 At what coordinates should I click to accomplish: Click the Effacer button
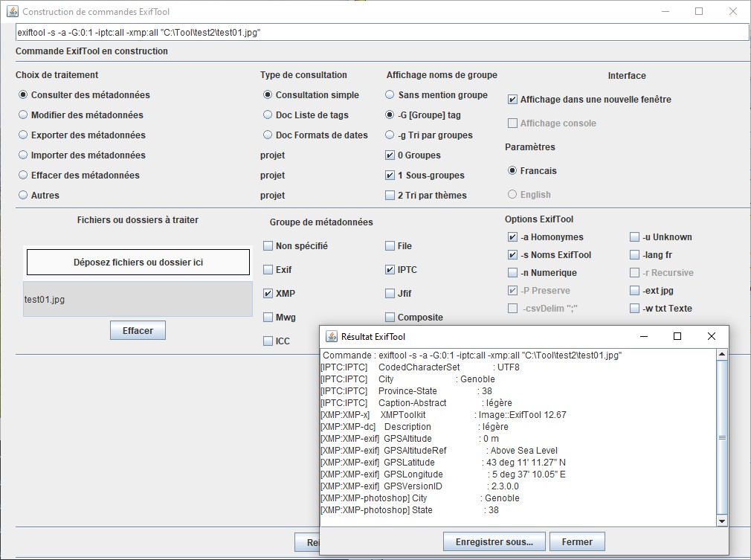point(138,330)
